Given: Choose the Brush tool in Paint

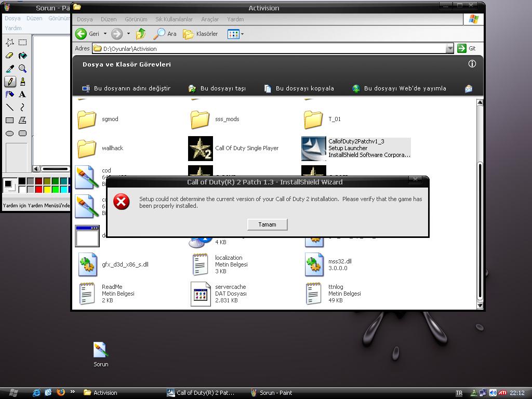Looking at the screenshot, I should click(23, 82).
